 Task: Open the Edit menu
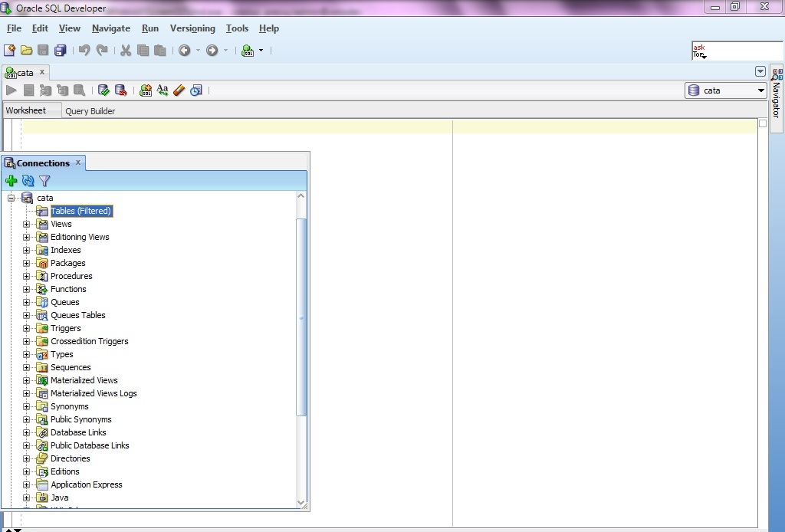click(40, 28)
